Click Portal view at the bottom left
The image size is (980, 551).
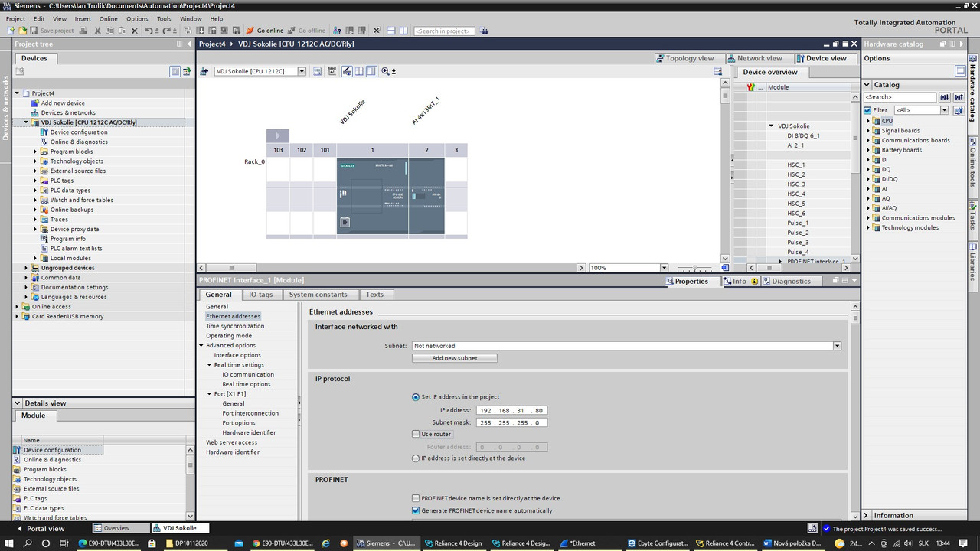click(x=41, y=528)
